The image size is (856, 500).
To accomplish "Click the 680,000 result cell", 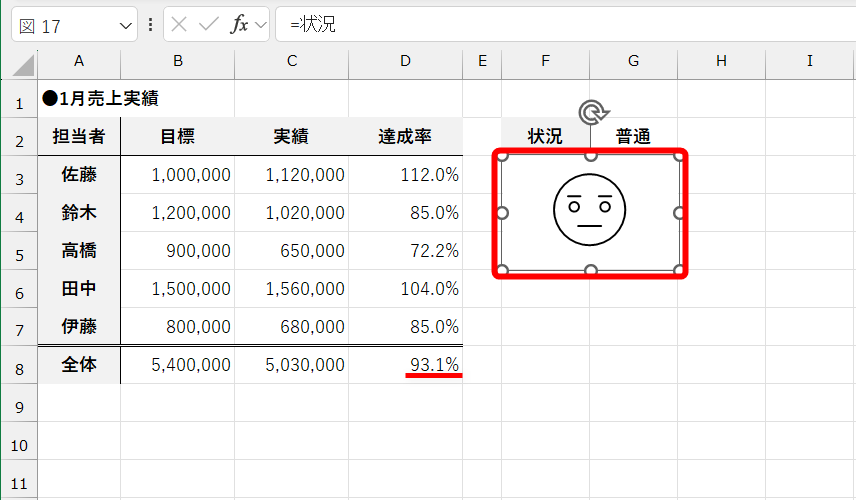I will [x=292, y=326].
